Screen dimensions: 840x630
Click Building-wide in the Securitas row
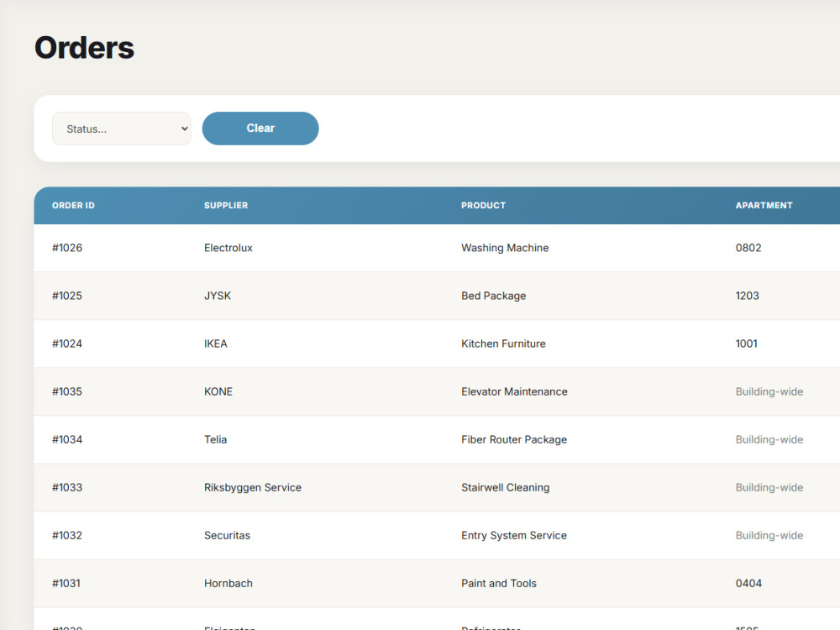(x=769, y=535)
